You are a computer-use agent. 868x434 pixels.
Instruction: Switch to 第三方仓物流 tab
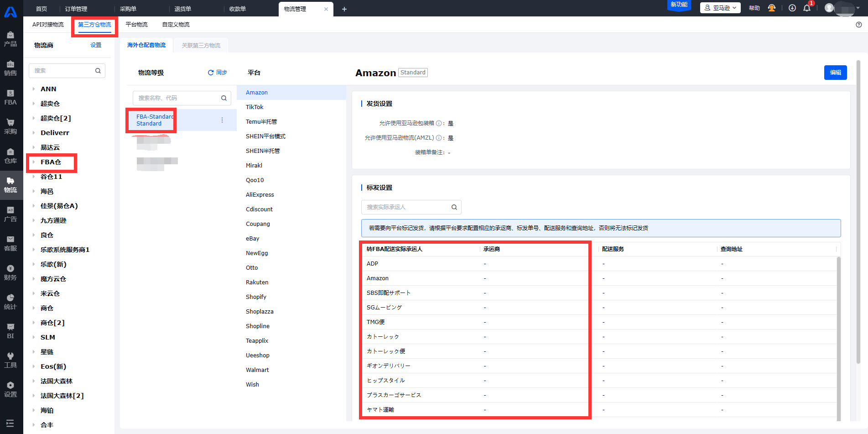coord(94,25)
